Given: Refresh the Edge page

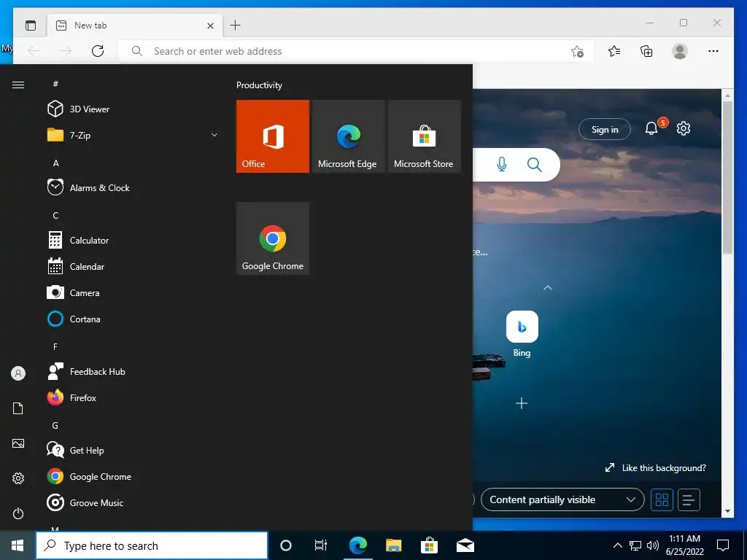Looking at the screenshot, I should (98, 51).
